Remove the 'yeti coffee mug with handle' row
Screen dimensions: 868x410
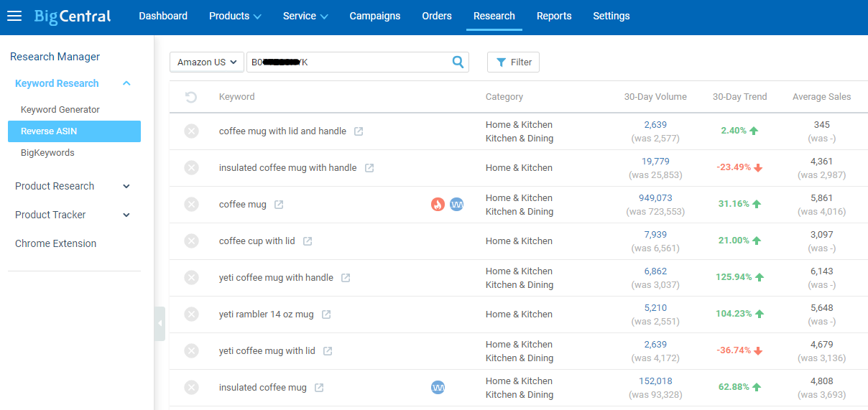coord(191,278)
